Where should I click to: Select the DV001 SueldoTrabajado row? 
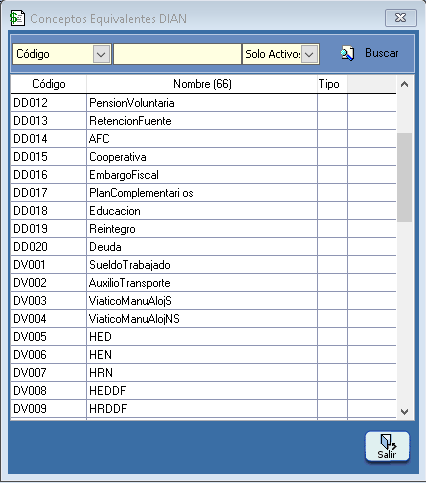point(203,265)
